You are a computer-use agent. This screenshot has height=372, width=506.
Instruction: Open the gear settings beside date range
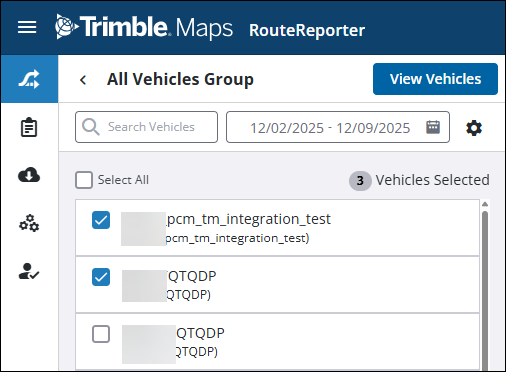[x=474, y=128]
